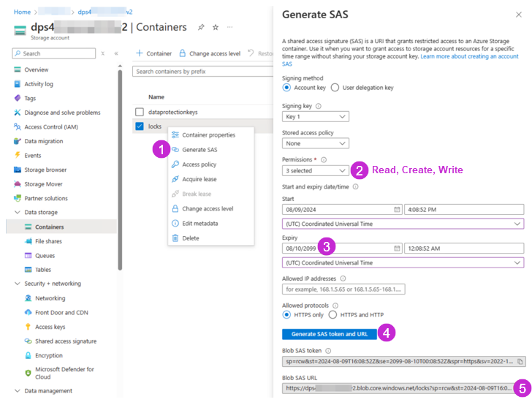Viewport: 532px width, 402px height.
Task: Open the Home breadcrumb link
Action: 22,12
